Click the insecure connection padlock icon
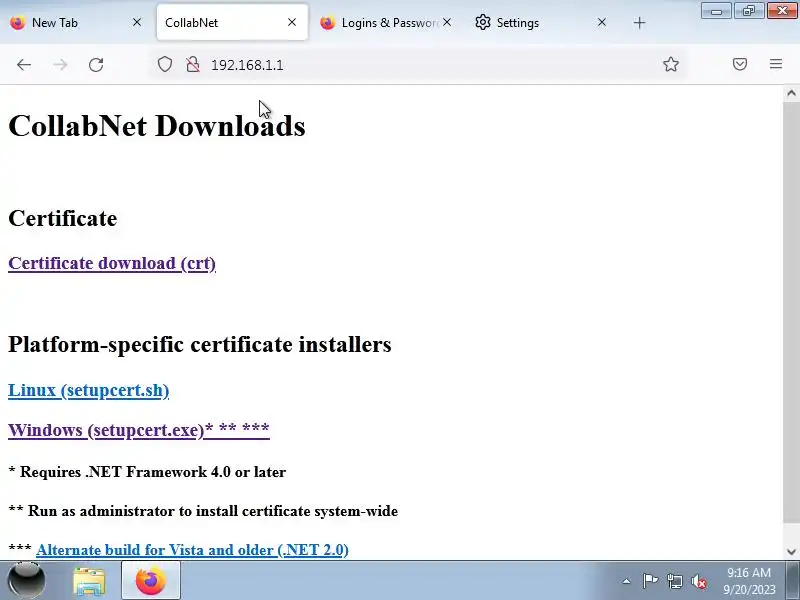Screen dimensions: 800x600 point(193,65)
